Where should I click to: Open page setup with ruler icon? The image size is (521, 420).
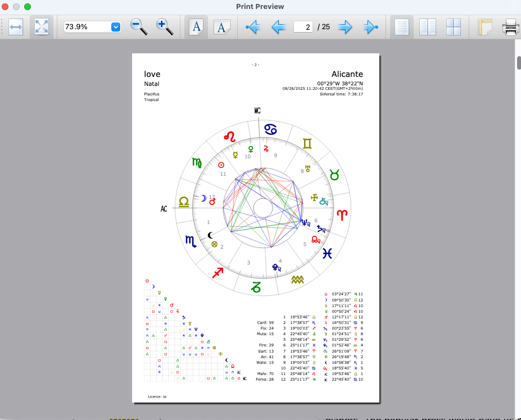coord(484,26)
